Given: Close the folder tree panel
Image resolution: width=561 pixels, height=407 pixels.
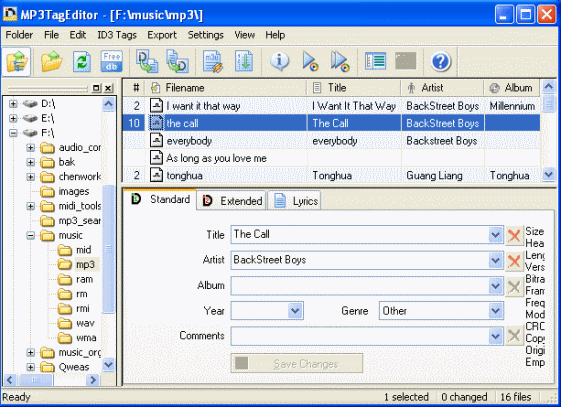Looking at the screenshot, I should [x=109, y=88].
